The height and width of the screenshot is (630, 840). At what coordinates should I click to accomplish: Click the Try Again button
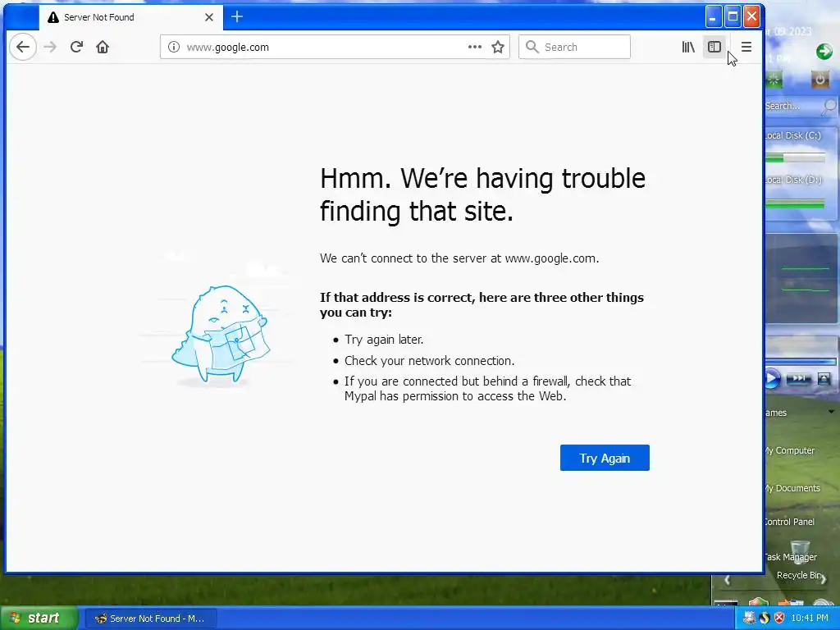tap(605, 458)
